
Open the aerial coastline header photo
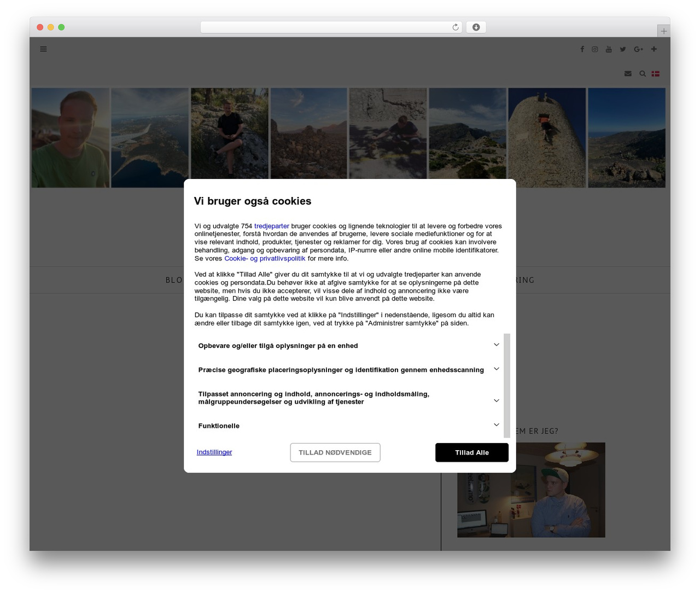150,138
